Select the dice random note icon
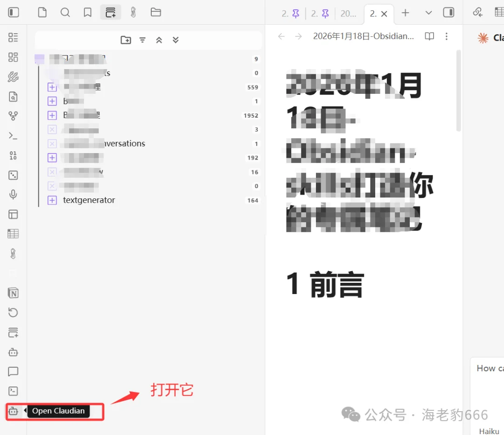The width and height of the screenshot is (504, 435). (x=13, y=175)
